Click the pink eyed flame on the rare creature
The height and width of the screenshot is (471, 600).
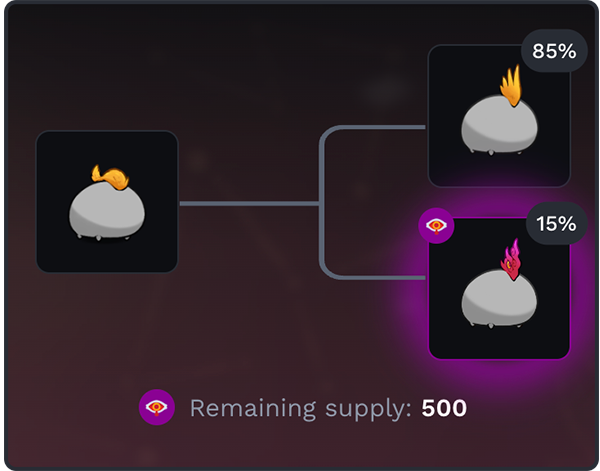[x=511, y=259]
